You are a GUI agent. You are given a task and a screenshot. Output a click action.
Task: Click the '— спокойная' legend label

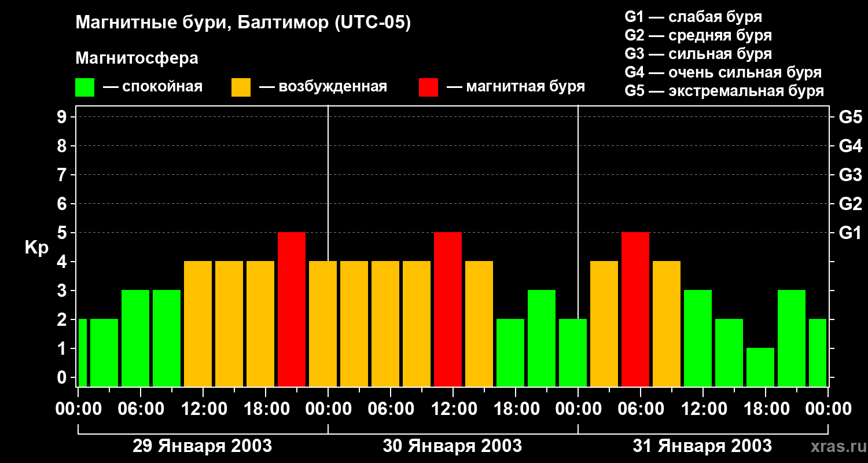(153, 87)
